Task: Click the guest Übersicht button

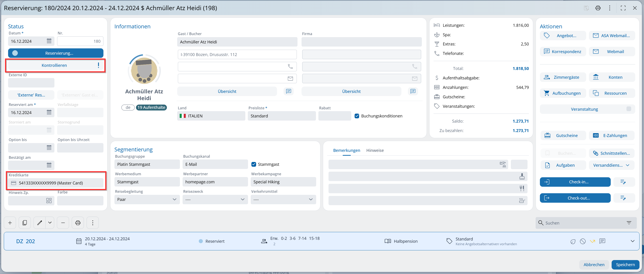Action: coord(227,91)
